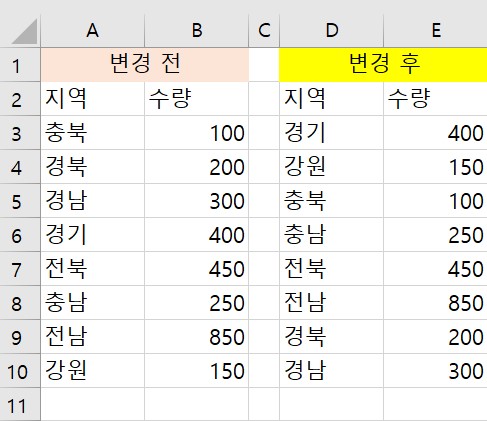Select cell D2 labeled 지역
The image size is (487, 421).
(332, 99)
